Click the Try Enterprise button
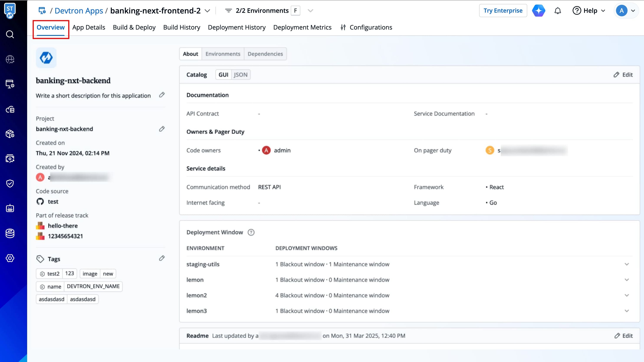The image size is (644, 362). (503, 11)
